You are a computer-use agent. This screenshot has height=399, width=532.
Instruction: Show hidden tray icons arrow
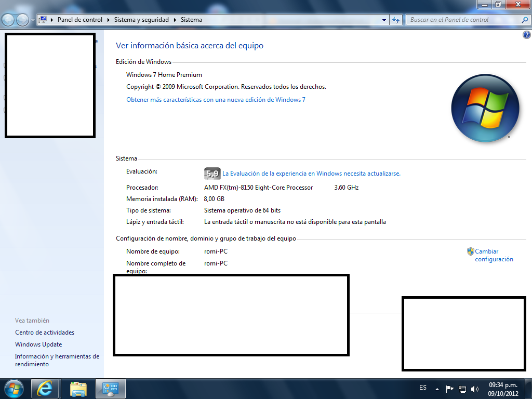point(437,389)
